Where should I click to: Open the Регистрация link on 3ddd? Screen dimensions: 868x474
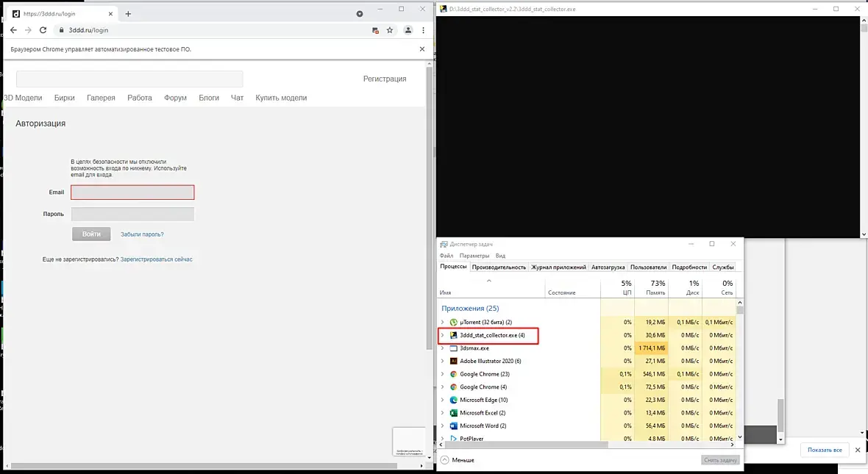385,79
